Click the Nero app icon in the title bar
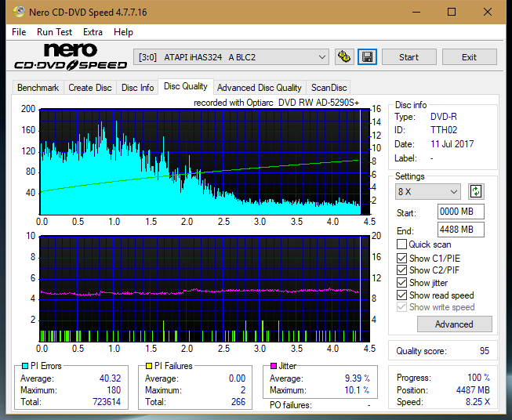 (x=19, y=12)
